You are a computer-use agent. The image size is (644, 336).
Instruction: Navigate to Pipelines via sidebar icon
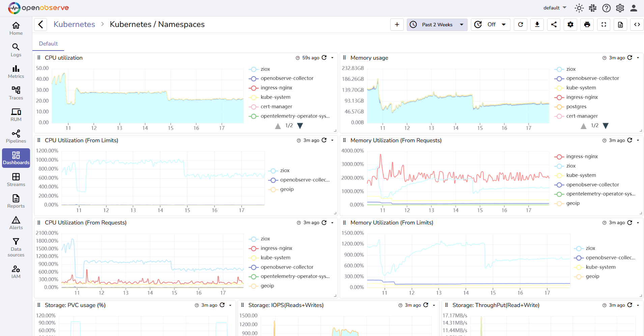[x=16, y=136]
